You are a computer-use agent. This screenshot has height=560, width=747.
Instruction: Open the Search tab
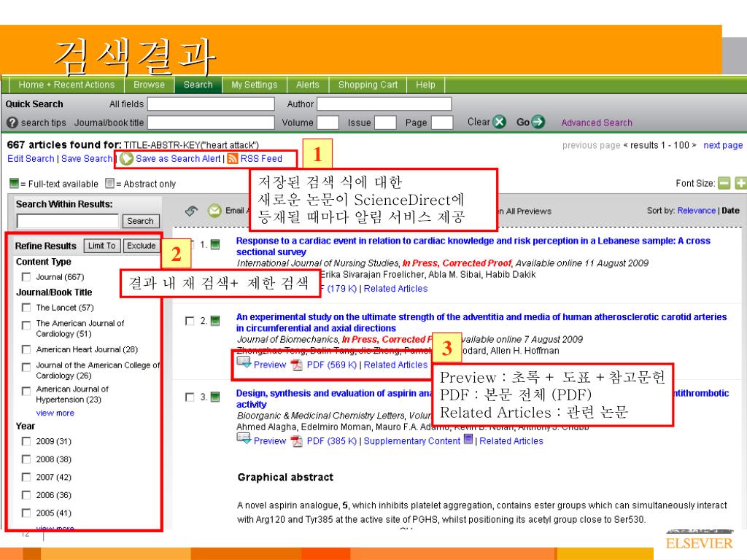pos(198,85)
